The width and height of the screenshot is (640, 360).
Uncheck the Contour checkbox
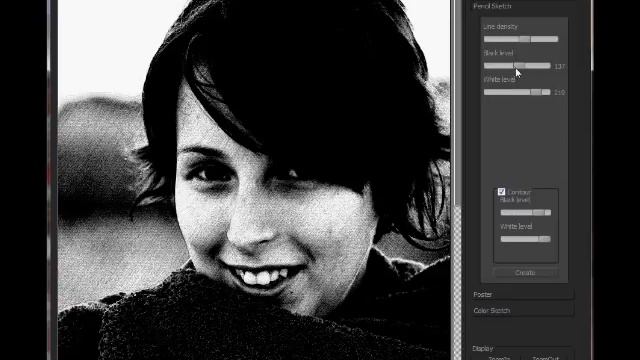click(502, 191)
